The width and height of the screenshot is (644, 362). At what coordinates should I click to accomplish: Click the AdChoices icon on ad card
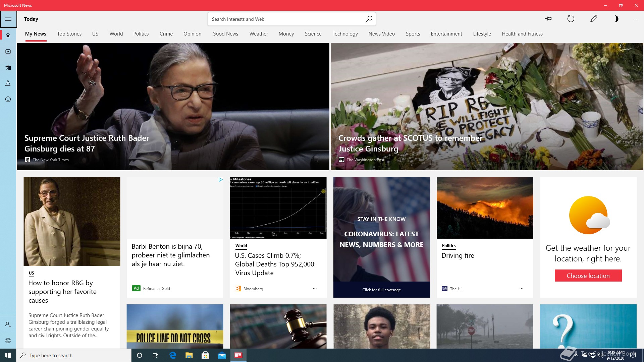[220, 180]
